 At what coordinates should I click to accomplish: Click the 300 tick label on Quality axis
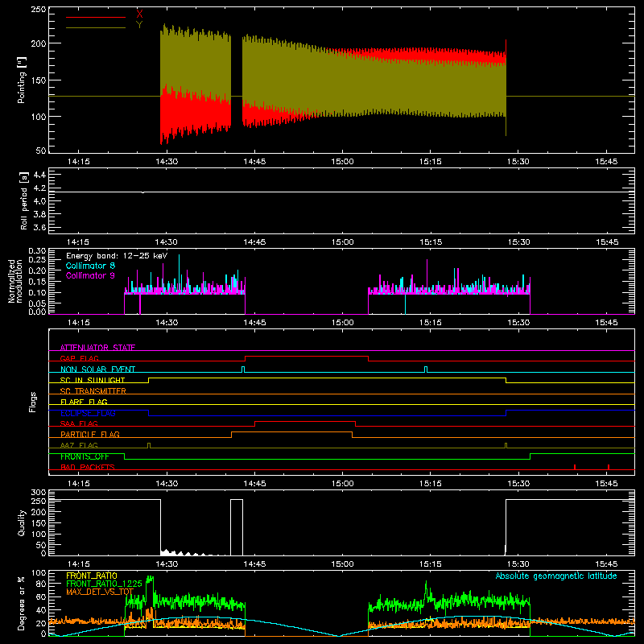click(39, 493)
